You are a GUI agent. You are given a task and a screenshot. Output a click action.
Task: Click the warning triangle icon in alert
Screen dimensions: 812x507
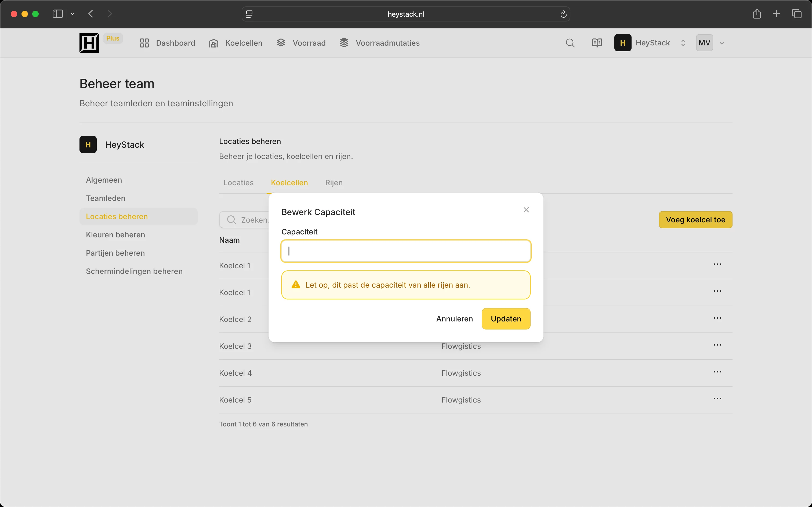(296, 285)
